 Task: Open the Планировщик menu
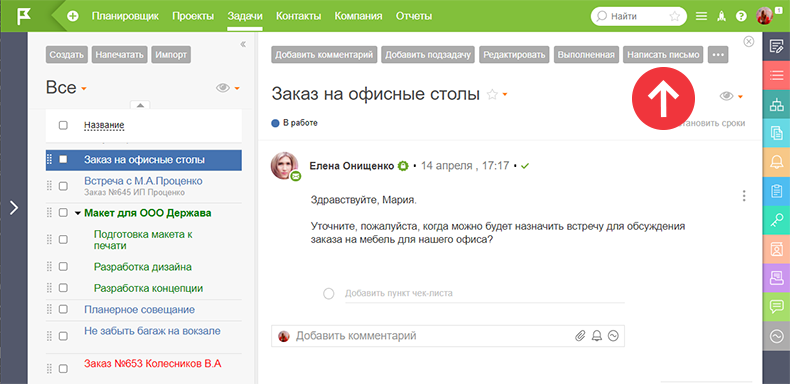point(125,16)
